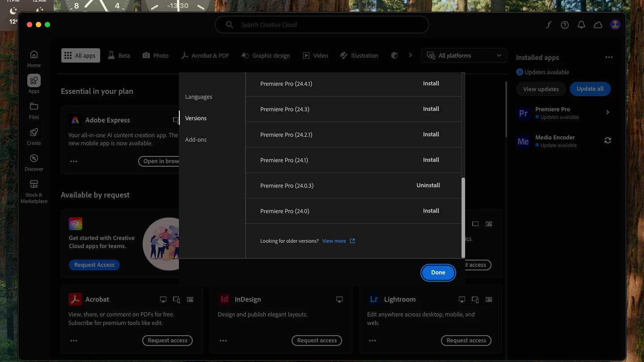Open the All platforms dropdown
The image size is (644, 362).
(x=464, y=55)
